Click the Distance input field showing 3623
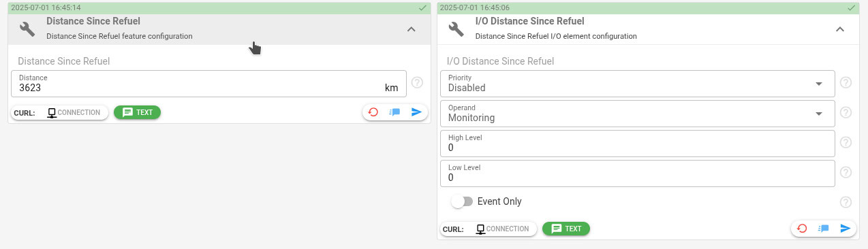868x249 pixels. (x=208, y=83)
